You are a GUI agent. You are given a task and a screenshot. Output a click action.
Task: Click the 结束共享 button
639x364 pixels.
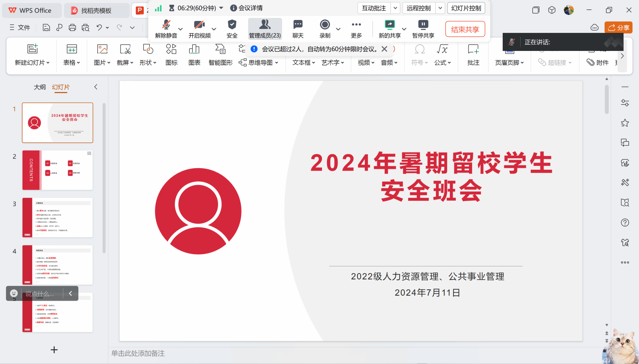[465, 29]
